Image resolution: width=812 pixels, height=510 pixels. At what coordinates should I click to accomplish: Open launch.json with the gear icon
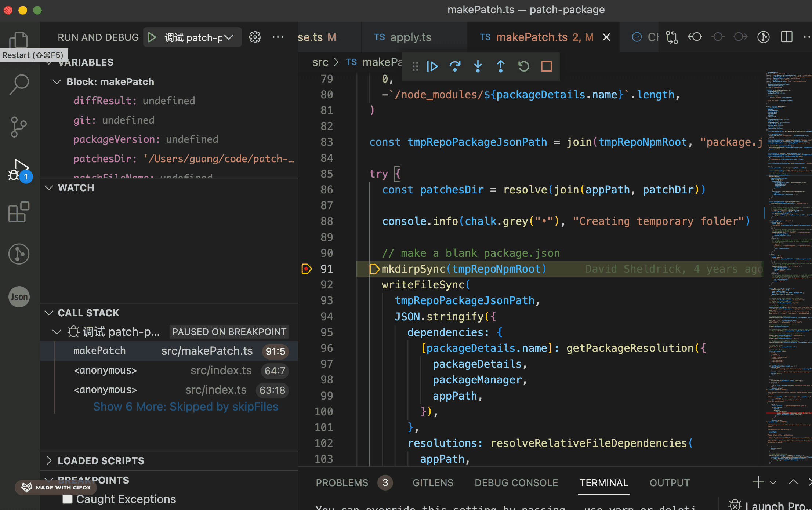(255, 37)
